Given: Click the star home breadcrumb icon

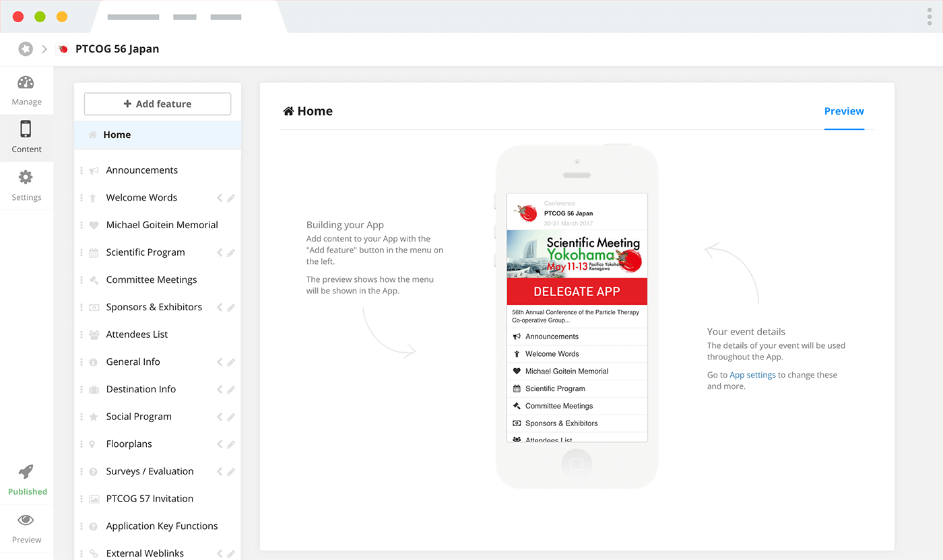Looking at the screenshot, I should coord(26,49).
